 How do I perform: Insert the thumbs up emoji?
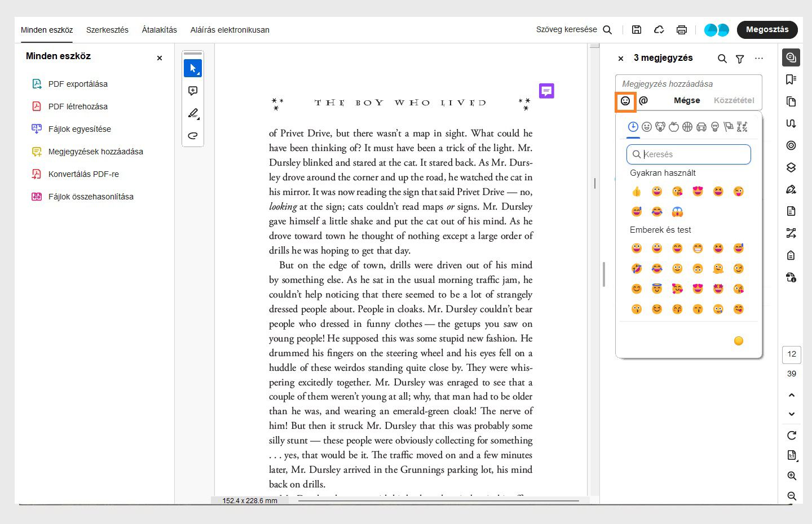click(x=637, y=192)
